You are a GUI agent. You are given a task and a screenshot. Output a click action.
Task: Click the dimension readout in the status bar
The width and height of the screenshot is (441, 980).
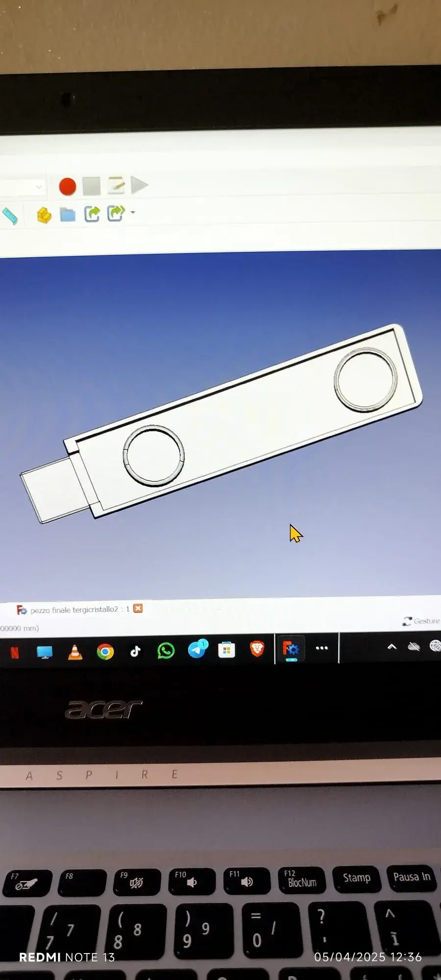(20, 628)
